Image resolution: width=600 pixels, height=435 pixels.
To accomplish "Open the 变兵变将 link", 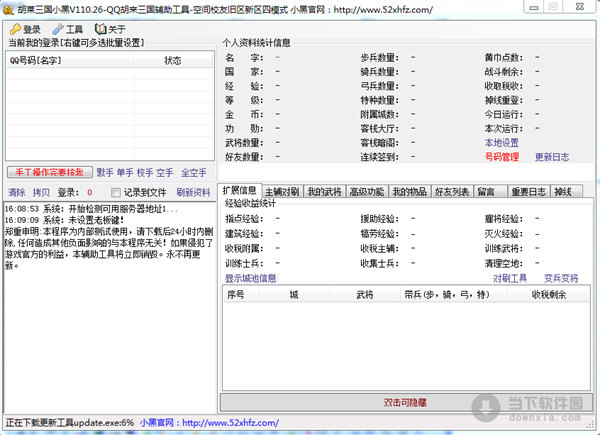I will point(561,278).
